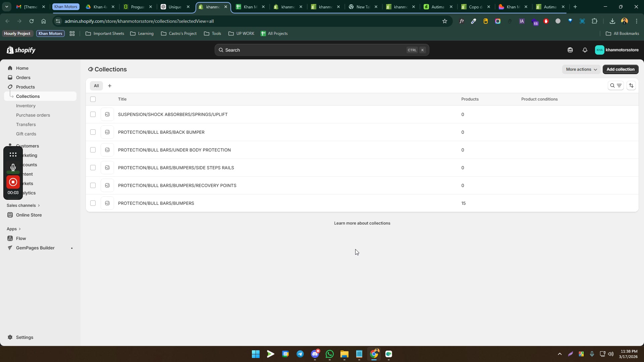Expand the Apps section chevron
The height and width of the screenshot is (362, 644).
pyautogui.click(x=19, y=229)
